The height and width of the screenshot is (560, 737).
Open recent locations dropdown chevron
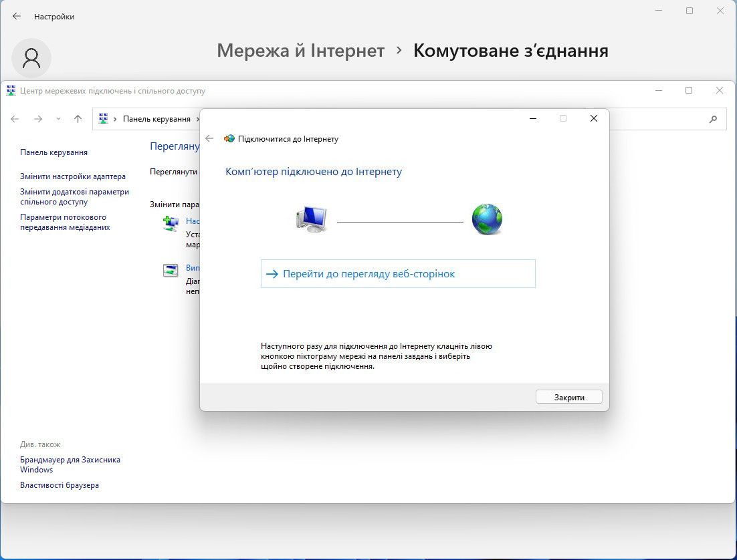pos(58,119)
